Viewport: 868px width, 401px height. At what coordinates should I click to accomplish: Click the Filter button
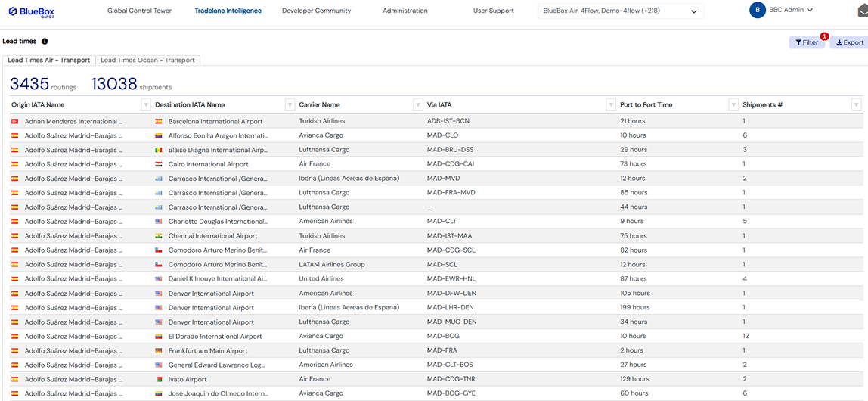click(807, 42)
